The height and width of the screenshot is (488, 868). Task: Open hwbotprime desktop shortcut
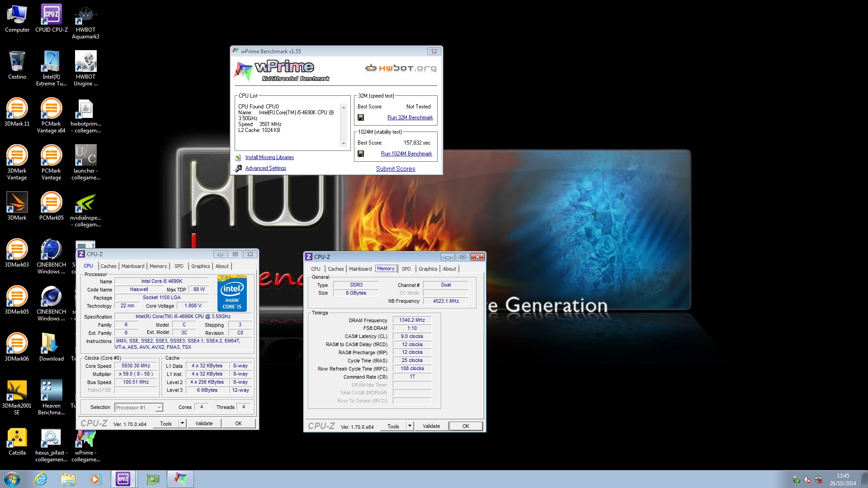tap(85, 116)
